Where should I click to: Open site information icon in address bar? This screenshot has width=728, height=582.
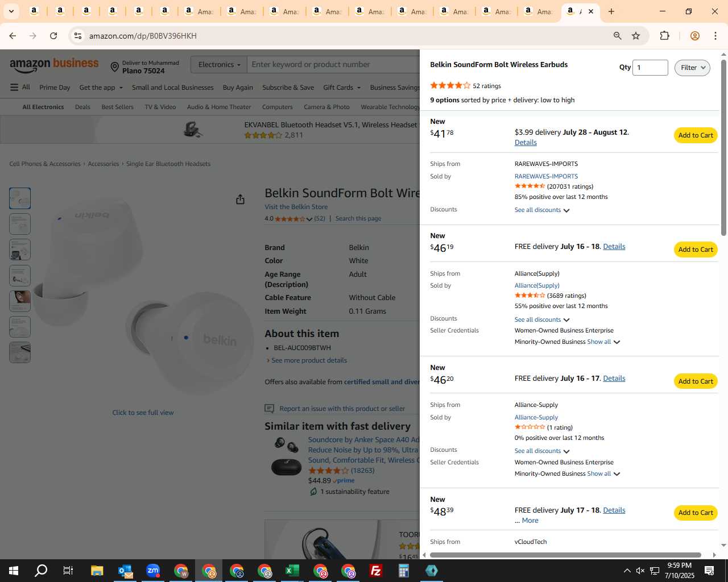78,36
